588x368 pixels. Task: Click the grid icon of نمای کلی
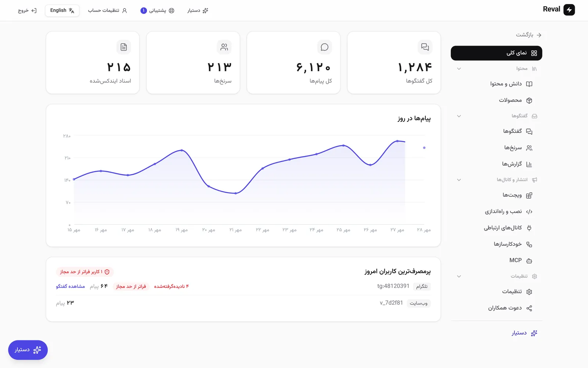tap(534, 53)
